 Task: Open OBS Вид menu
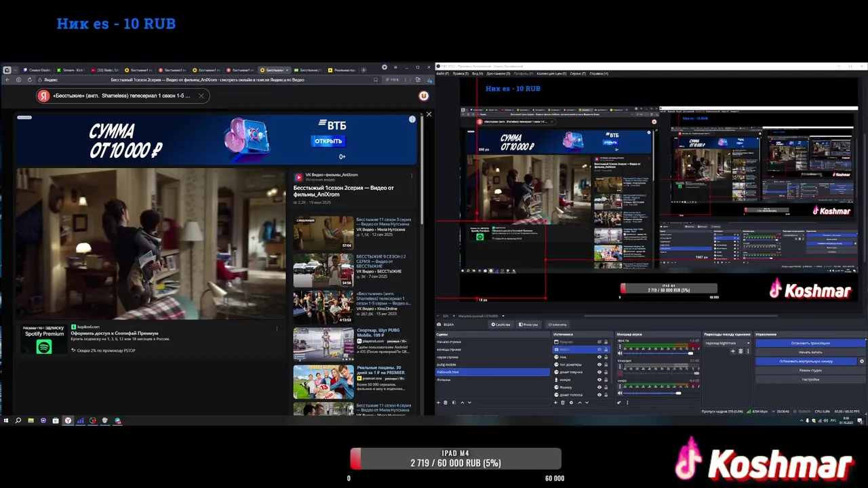[x=477, y=73]
